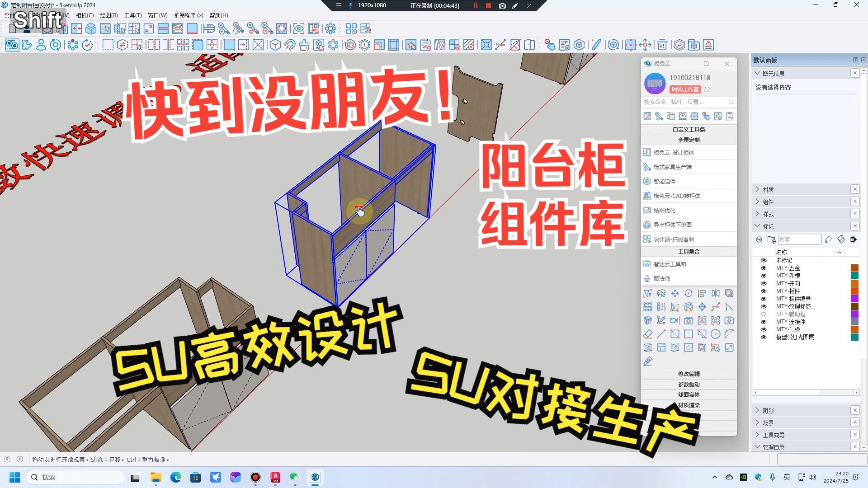The width and height of the screenshot is (868, 488).
Task: Open the 板式家具生产端 entry
Action: click(689, 167)
